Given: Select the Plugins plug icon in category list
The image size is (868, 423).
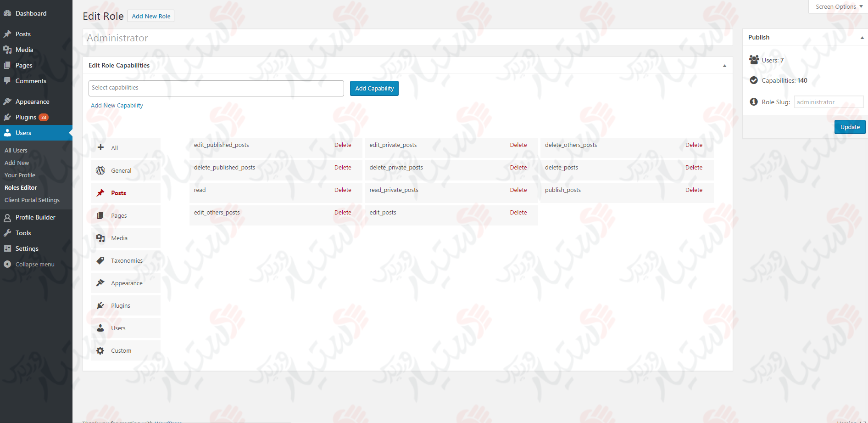Looking at the screenshot, I should 101,305.
